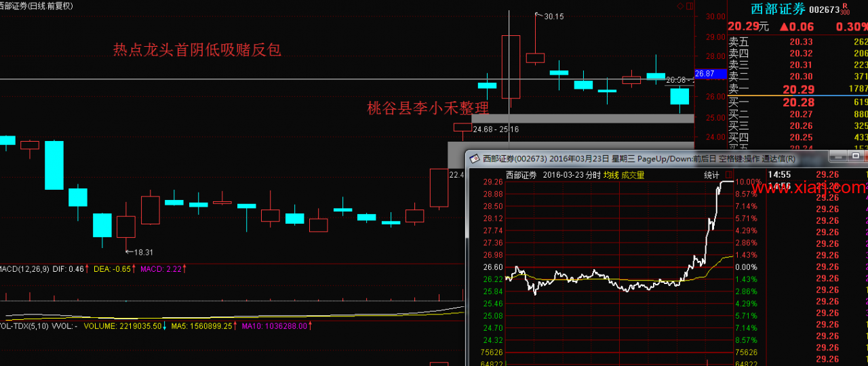Viewport: 868px width, 366px height.
Task: Click the 西部证券(日线 前复权) chart title
Action: click(37, 5)
